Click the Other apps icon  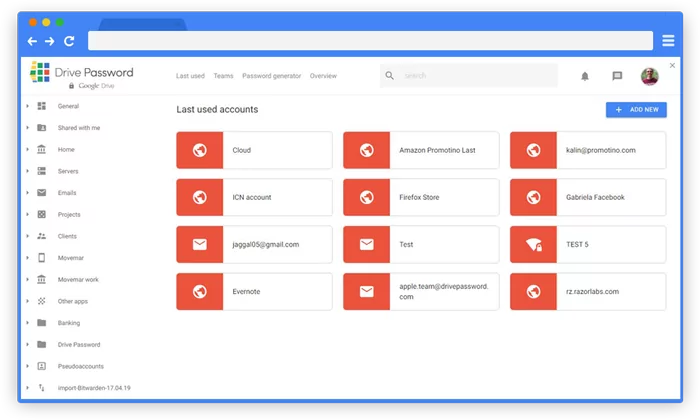pyautogui.click(x=42, y=301)
